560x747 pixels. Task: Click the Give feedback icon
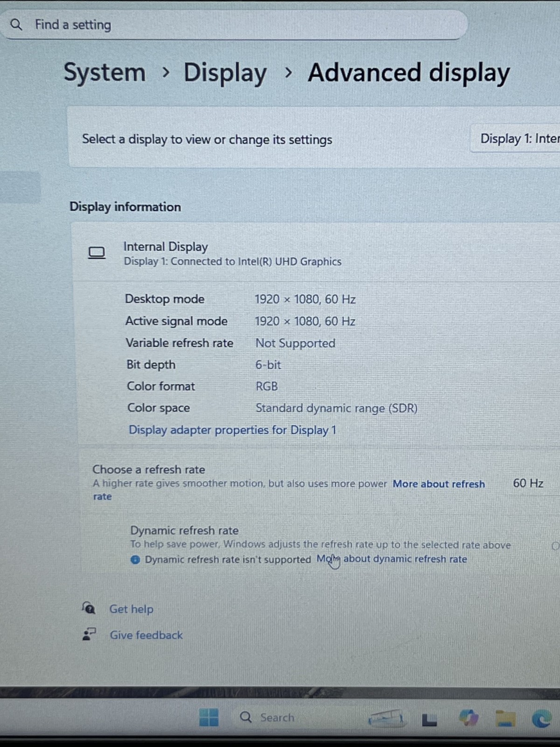coord(89,634)
